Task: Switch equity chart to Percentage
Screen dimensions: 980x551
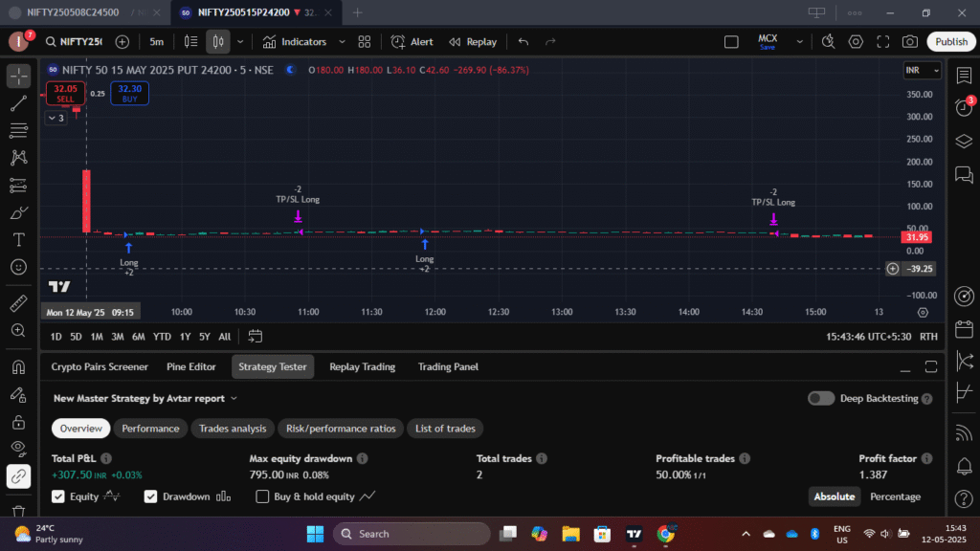Action: [x=895, y=496]
